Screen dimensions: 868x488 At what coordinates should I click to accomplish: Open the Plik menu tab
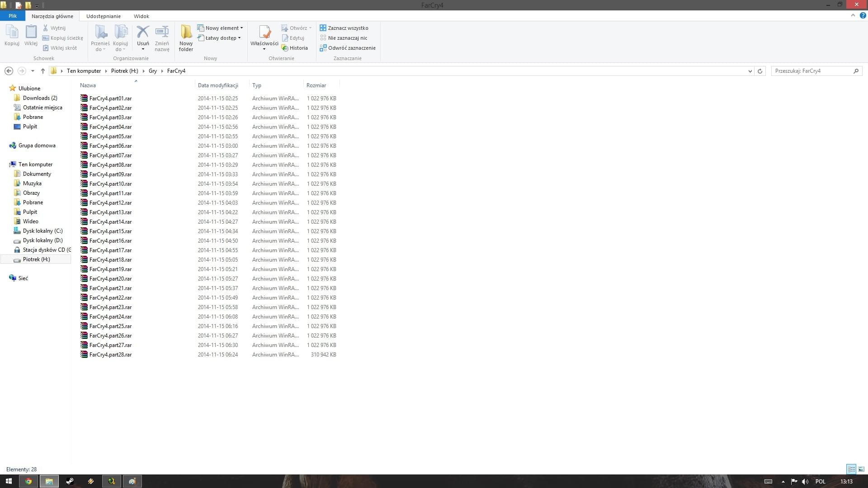pyautogui.click(x=13, y=16)
